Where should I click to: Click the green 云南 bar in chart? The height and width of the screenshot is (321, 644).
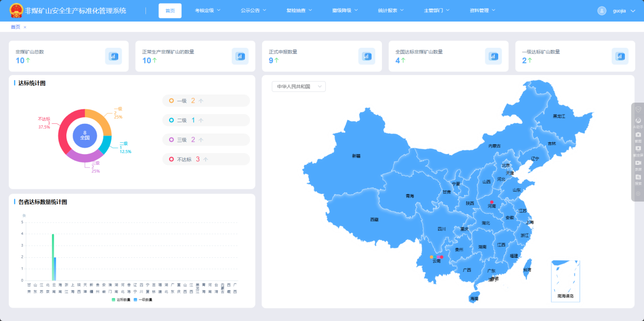pos(53,257)
